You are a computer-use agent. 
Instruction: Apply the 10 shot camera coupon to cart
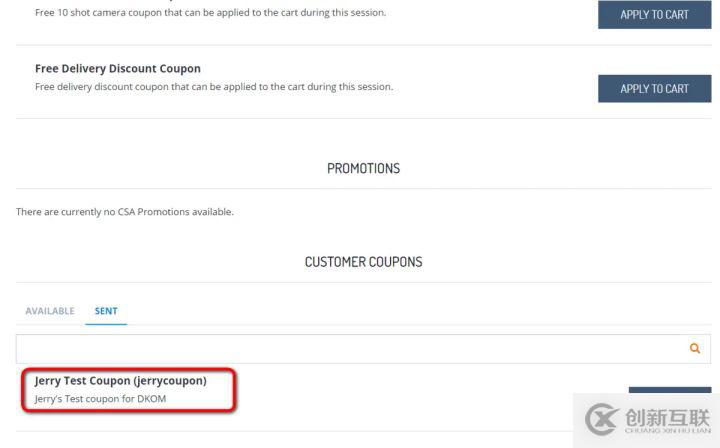[654, 14]
